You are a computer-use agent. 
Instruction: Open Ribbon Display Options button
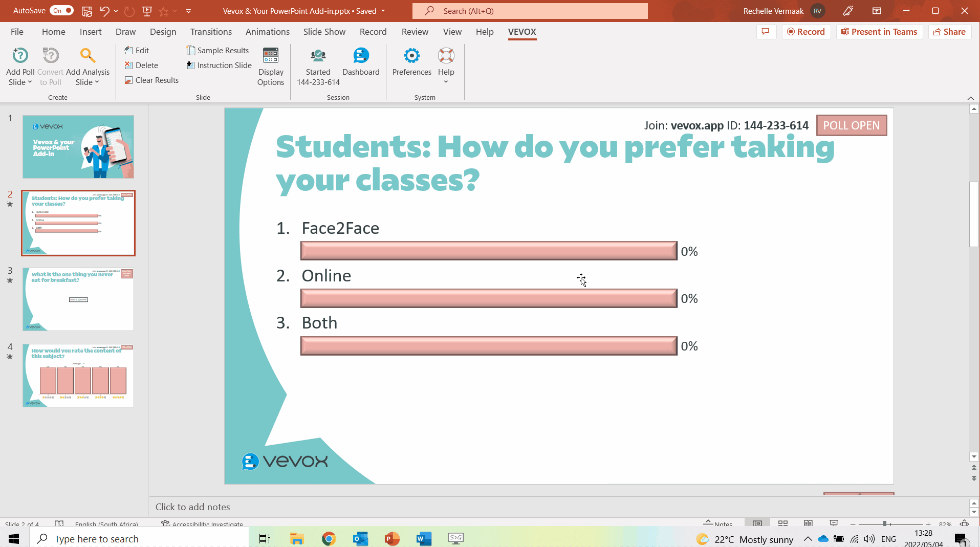pyautogui.click(x=877, y=11)
